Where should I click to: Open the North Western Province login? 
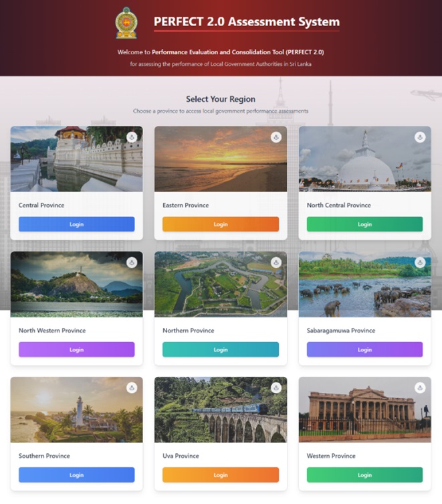(x=76, y=349)
